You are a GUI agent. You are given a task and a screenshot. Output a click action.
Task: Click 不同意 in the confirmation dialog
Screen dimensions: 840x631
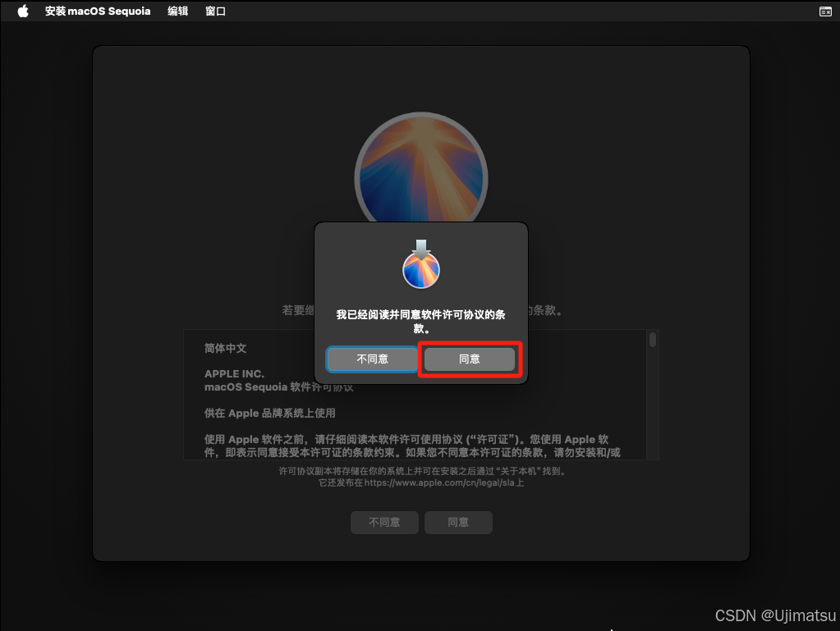point(372,359)
